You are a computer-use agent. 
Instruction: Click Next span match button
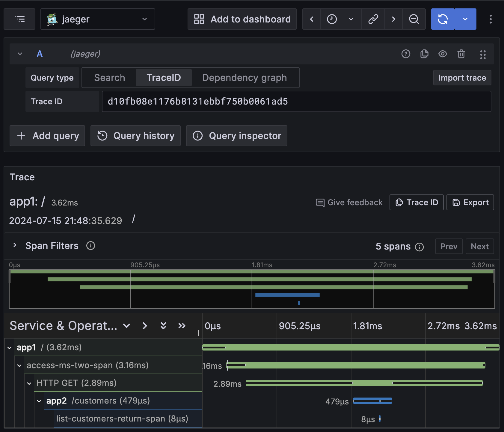click(x=480, y=246)
